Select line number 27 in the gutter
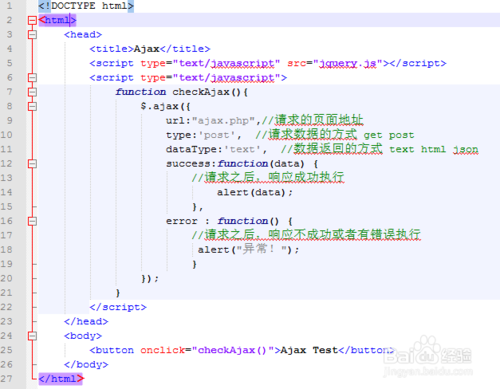The width and height of the screenshot is (500, 389). (6, 379)
